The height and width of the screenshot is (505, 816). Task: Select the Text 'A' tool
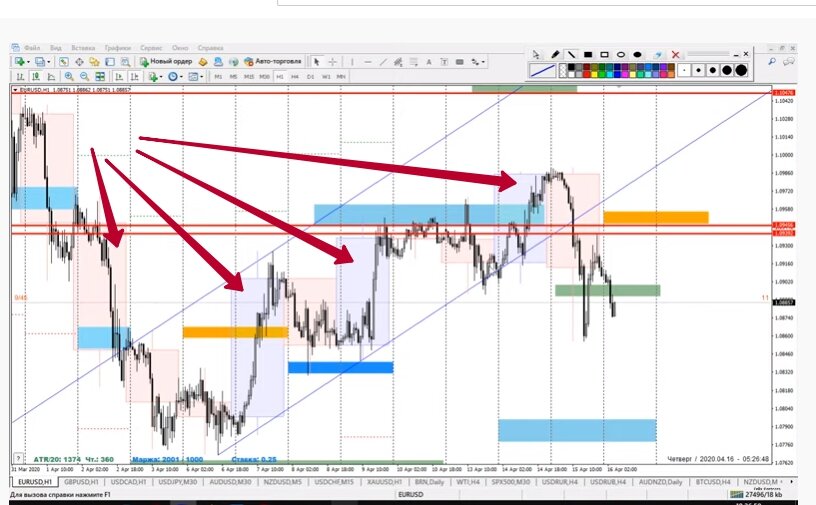pyautogui.click(x=429, y=61)
